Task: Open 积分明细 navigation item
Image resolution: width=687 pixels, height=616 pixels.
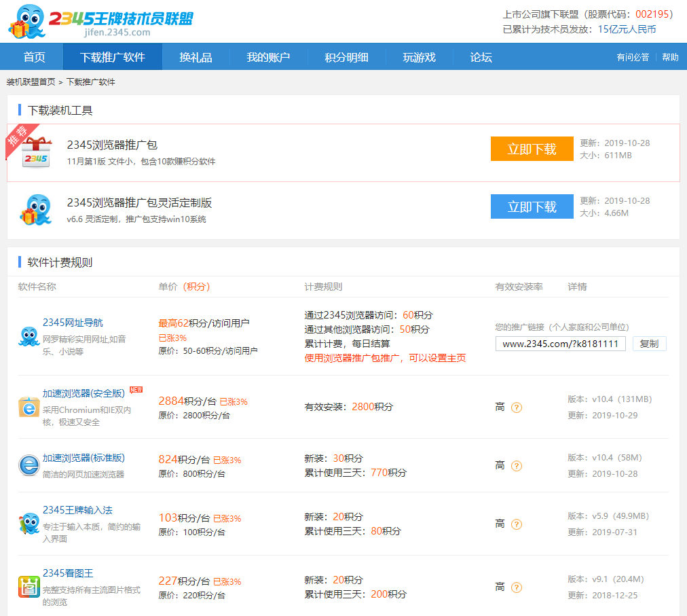Action: pyautogui.click(x=346, y=57)
